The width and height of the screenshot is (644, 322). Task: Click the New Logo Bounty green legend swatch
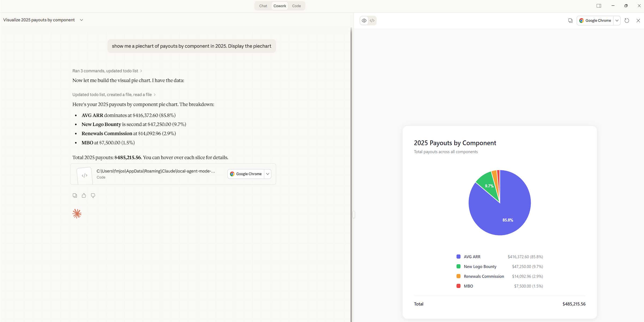click(x=458, y=266)
